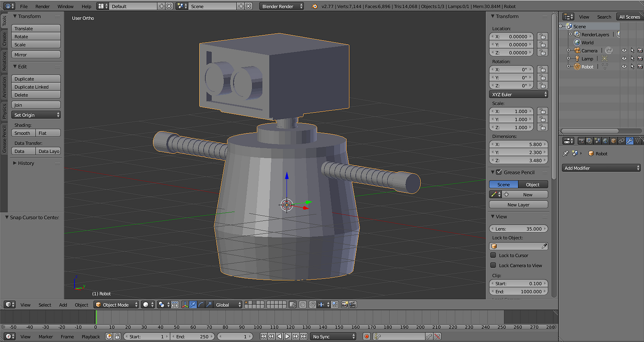
Task: Click the pin icon in properties context
Action: pyautogui.click(x=566, y=154)
